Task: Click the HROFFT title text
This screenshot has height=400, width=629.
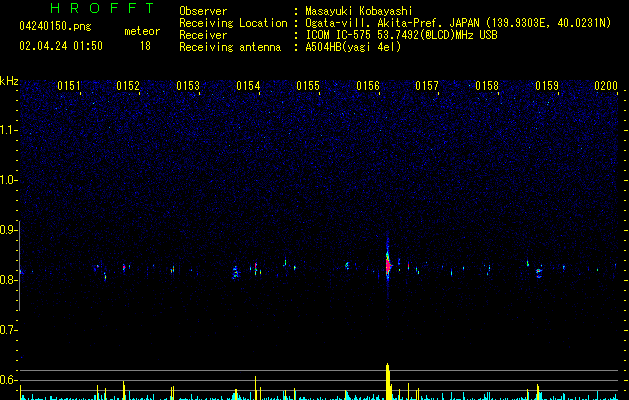Action: [103, 8]
